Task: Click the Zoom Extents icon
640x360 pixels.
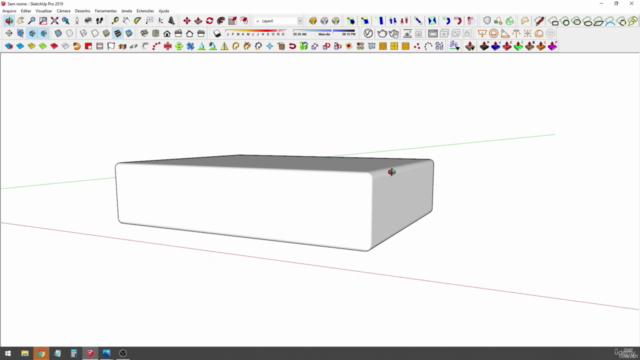Action: (54, 21)
